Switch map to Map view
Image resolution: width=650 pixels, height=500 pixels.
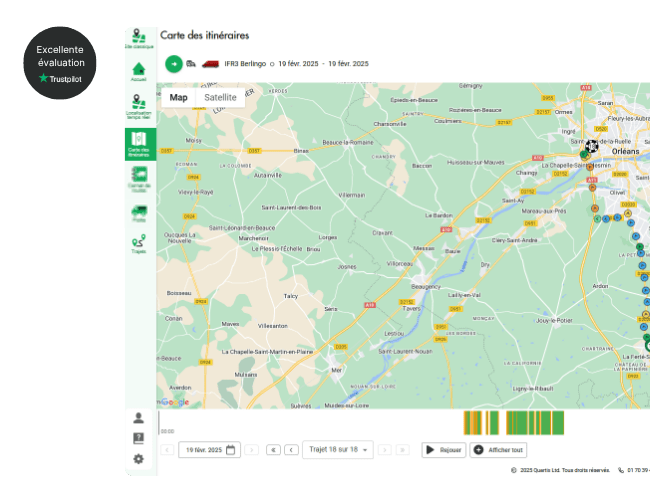(x=179, y=97)
